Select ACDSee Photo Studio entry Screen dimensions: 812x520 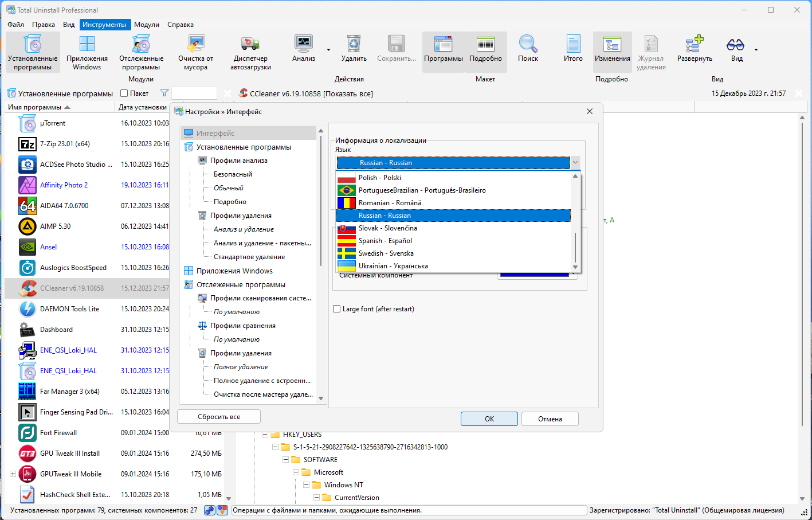point(76,165)
